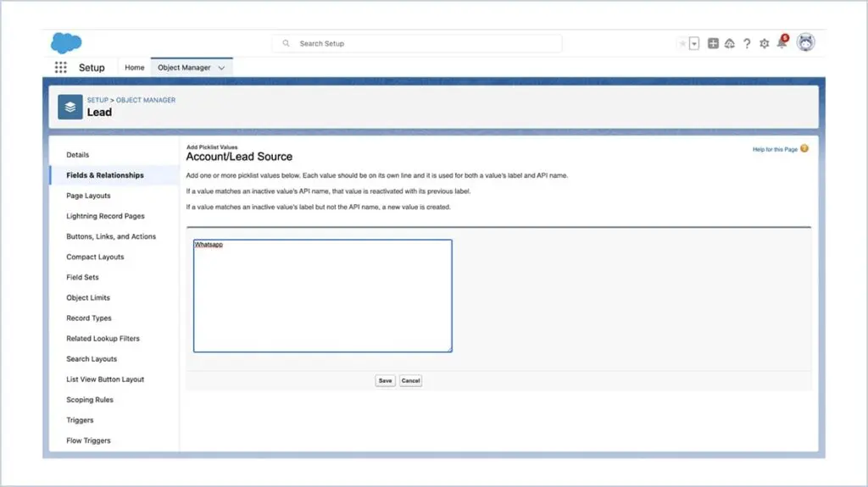Open Field Sets in sidebar

pos(82,277)
